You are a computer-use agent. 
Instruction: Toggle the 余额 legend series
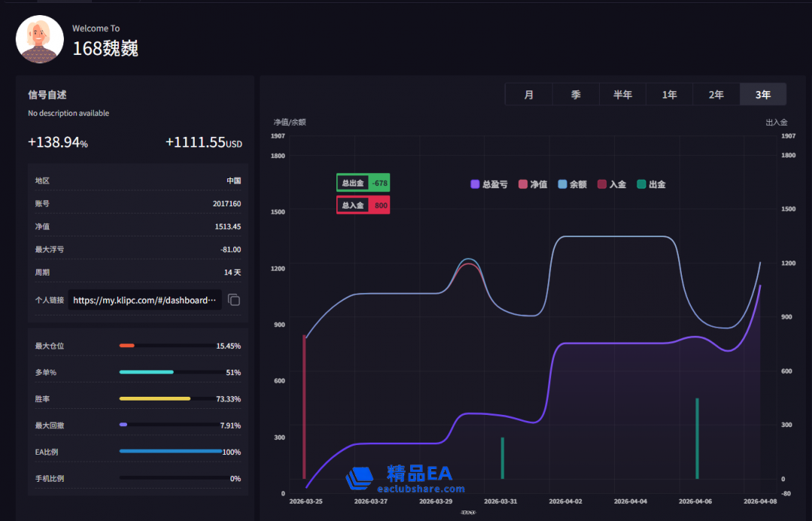click(x=573, y=184)
